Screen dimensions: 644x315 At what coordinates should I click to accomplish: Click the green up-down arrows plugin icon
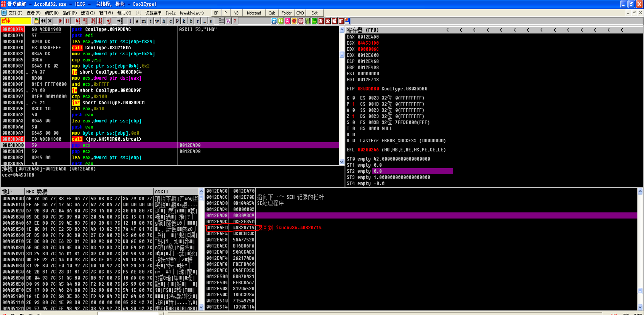(281, 21)
